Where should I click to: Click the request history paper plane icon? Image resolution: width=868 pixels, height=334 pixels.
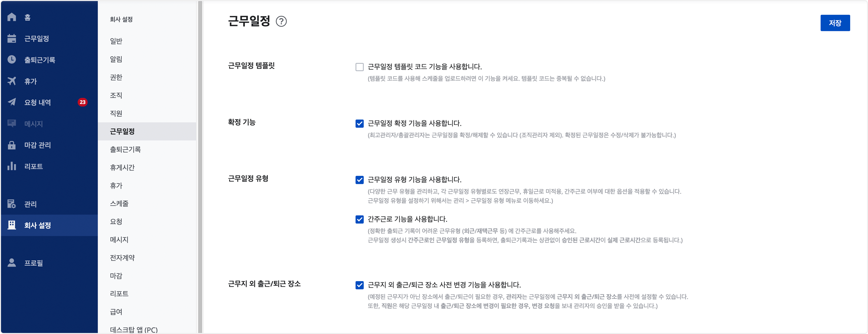(x=12, y=102)
